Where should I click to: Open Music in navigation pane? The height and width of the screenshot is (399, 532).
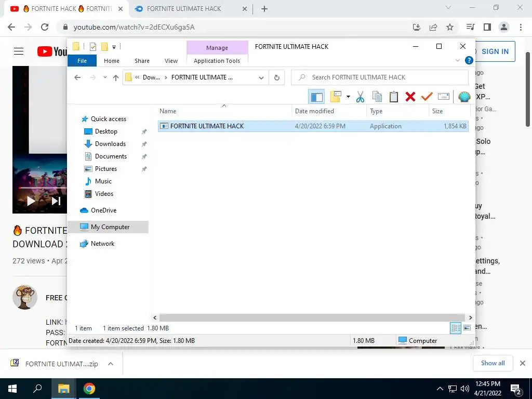103,181
